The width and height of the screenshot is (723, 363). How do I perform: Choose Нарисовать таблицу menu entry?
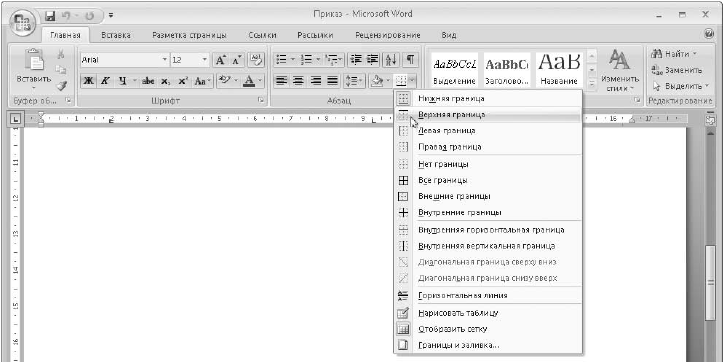[x=488, y=313]
